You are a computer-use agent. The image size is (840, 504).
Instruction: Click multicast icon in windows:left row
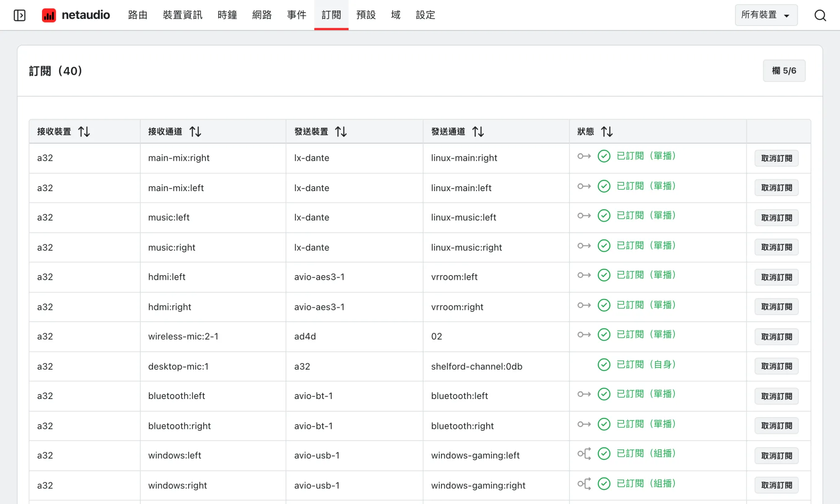[x=584, y=454]
